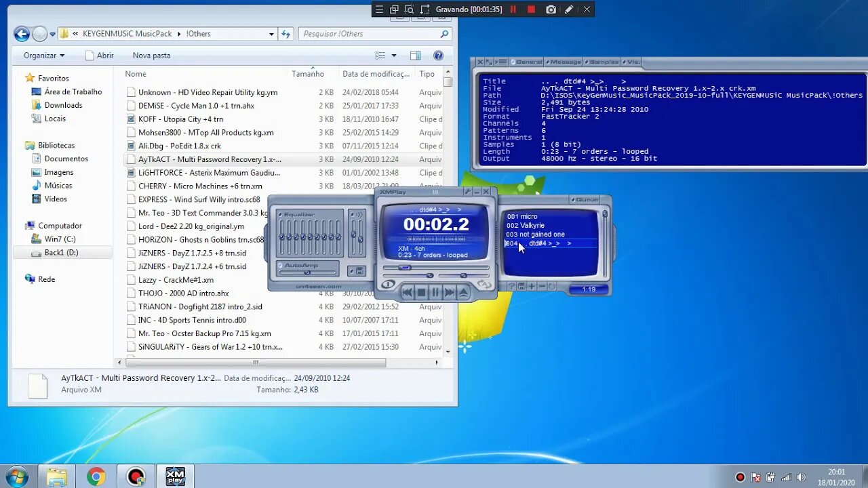Click Nova pasta button
This screenshot has width=868, height=488.
click(x=151, y=56)
